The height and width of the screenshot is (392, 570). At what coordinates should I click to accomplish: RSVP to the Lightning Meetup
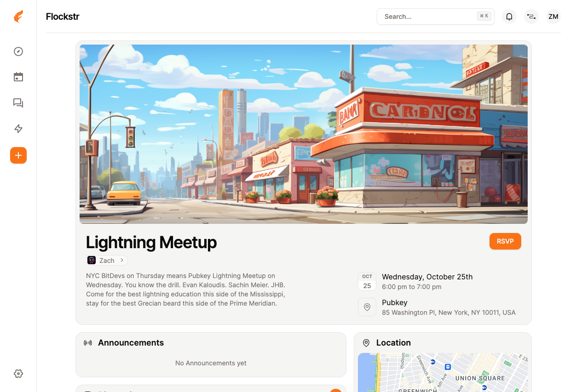(505, 241)
